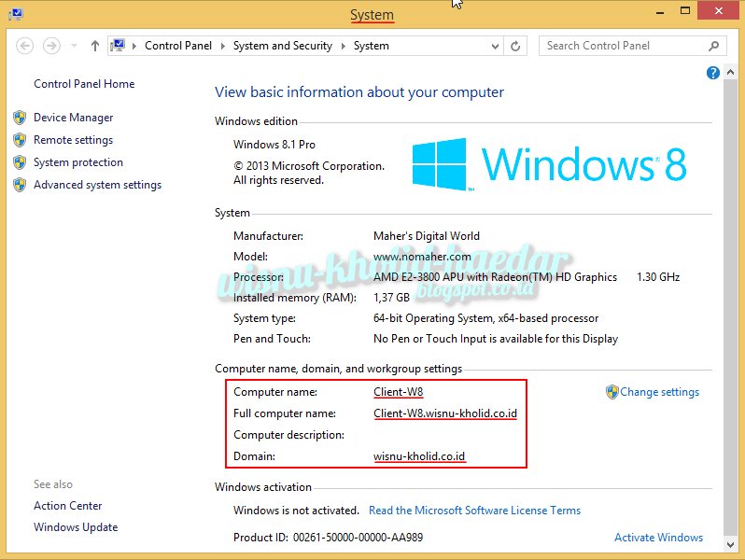745x560 pixels.
Task: Click shield icon beside System protection
Action: click(20, 162)
